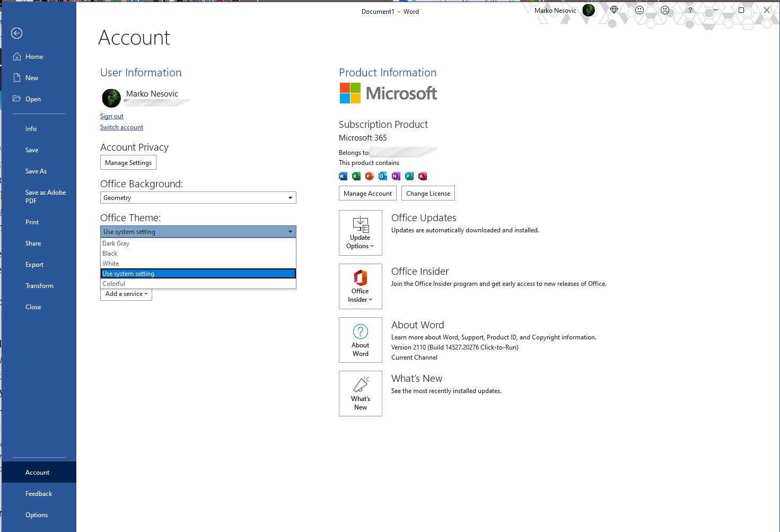Screen dimensions: 780x532
Task: Collapse the Office Theme dropdown list
Action: click(x=290, y=231)
